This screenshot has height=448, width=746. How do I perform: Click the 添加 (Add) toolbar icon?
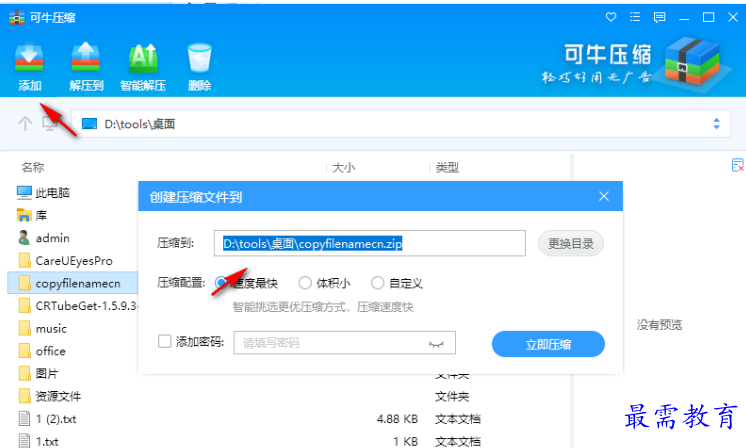coord(29,66)
